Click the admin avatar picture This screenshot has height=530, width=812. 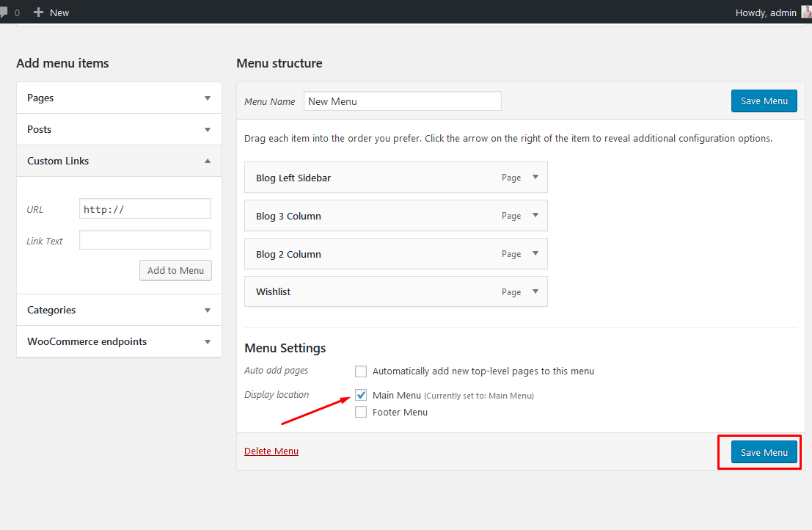806,12
